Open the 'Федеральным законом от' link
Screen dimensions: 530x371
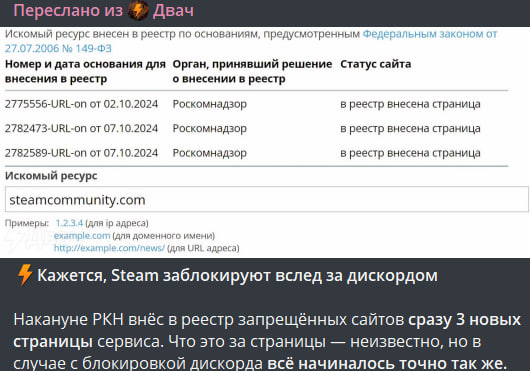[430, 34]
